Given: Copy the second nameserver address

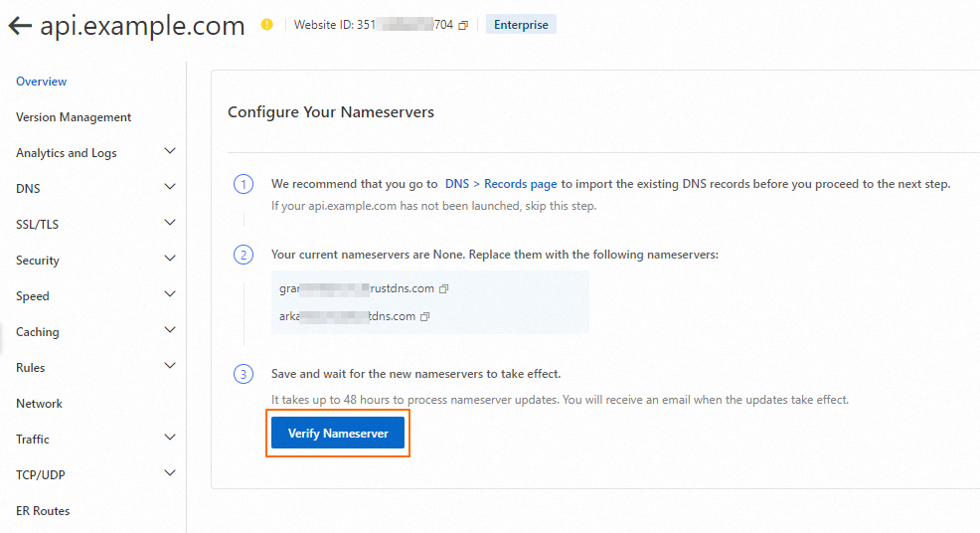Looking at the screenshot, I should tap(425, 317).
